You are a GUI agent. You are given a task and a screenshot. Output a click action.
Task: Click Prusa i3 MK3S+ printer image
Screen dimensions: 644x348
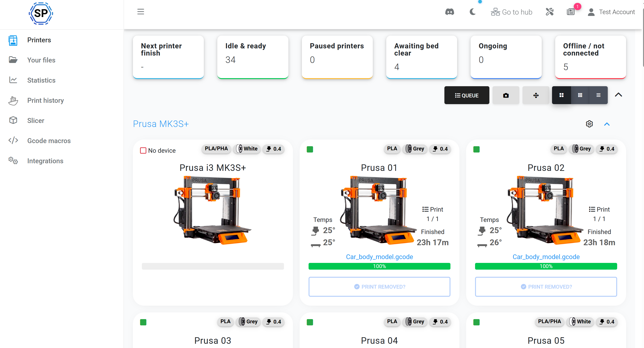[x=213, y=210]
